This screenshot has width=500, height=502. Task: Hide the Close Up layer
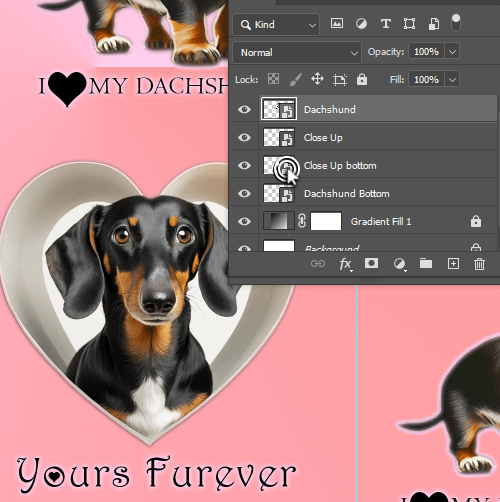coord(244,137)
